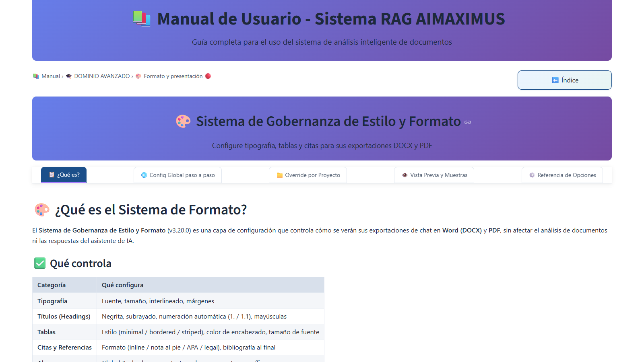644x362 pixels.
Task: Click the Sistema de Gobernanza de Estilo heading
Action: 328,121
